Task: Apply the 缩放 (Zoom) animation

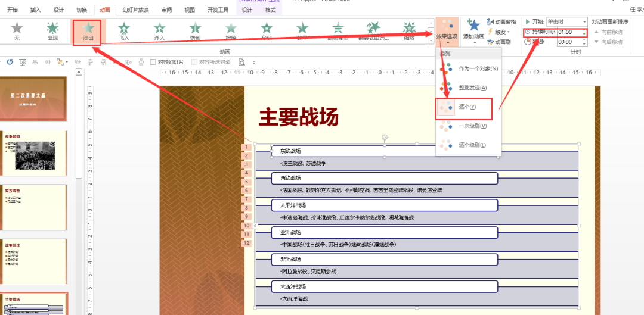Action: [409, 32]
